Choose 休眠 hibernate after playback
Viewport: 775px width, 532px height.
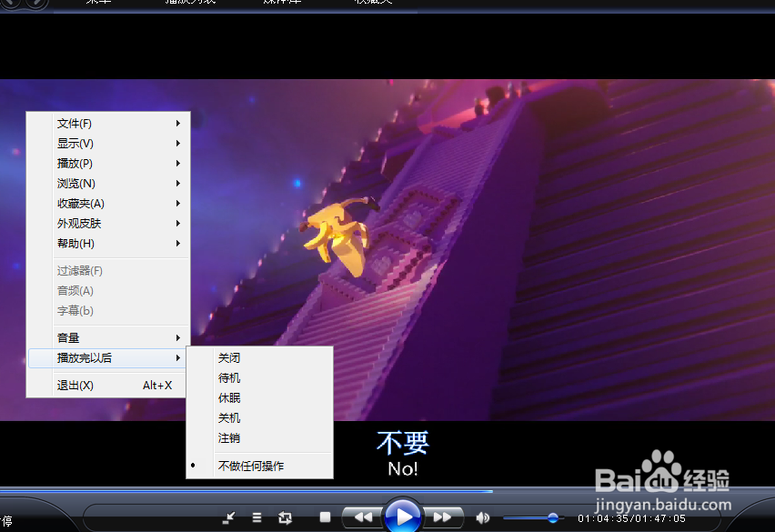pos(259,398)
